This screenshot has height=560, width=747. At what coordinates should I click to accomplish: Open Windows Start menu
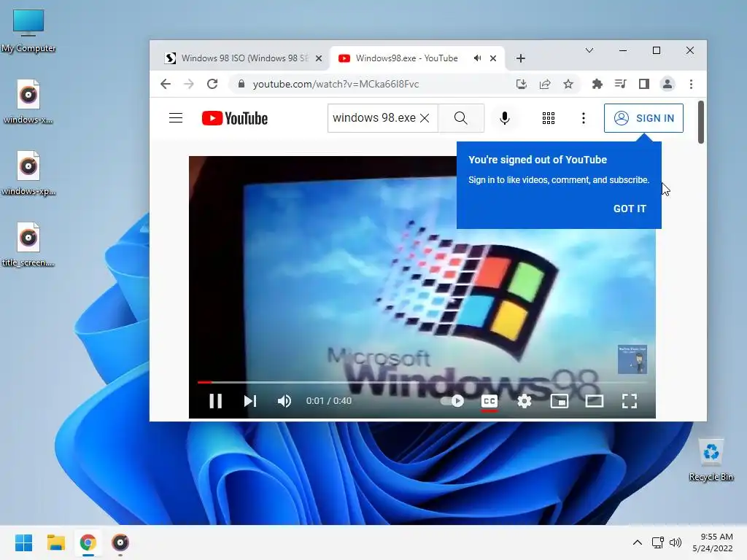pyautogui.click(x=23, y=542)
